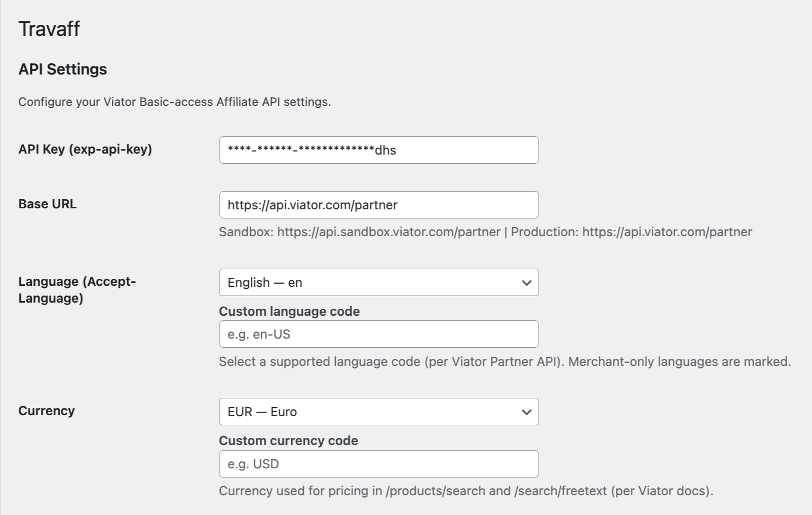Click the "Language (Accept-Language)" label
The image size is (812, 515).
point(77,289)
